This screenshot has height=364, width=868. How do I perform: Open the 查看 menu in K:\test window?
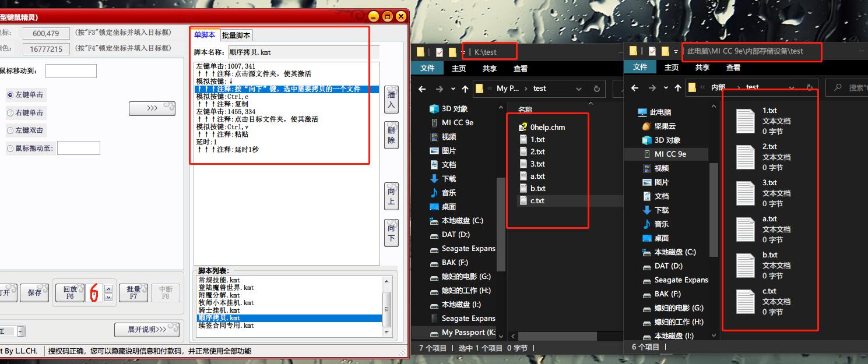pos(521,69)
